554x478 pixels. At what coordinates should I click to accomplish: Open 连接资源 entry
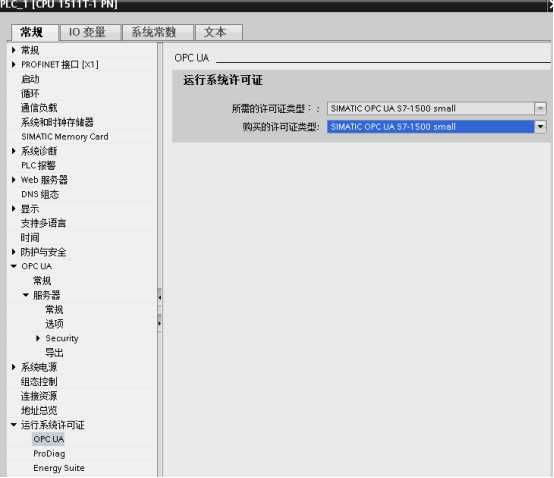[x=39, y=396]
